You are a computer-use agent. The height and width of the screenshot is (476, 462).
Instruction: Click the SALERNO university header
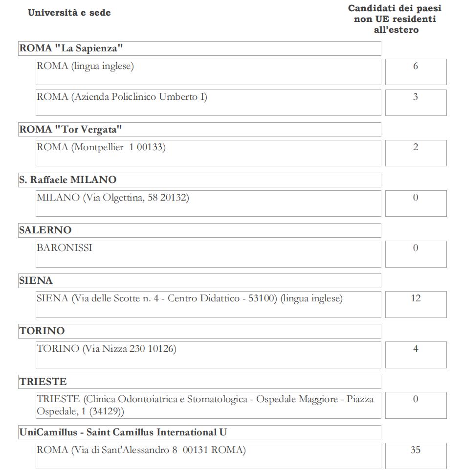tap(199, 230)
